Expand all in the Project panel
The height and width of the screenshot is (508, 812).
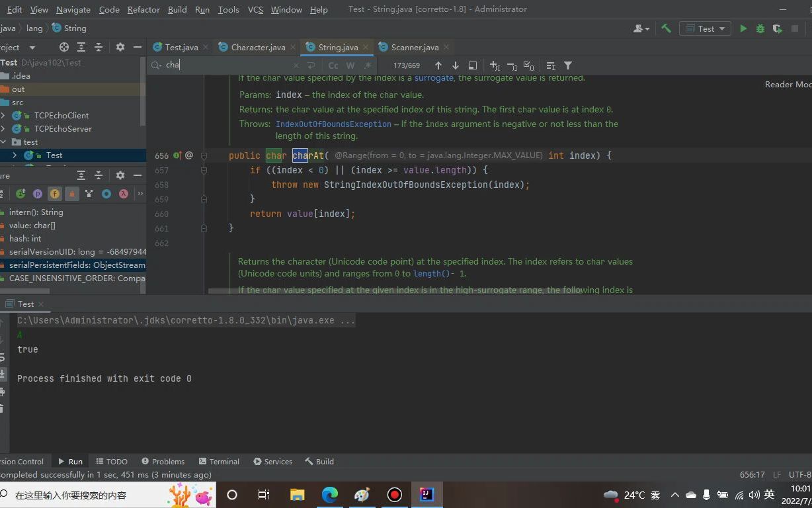pyautogui.click(x=81, y=47)
